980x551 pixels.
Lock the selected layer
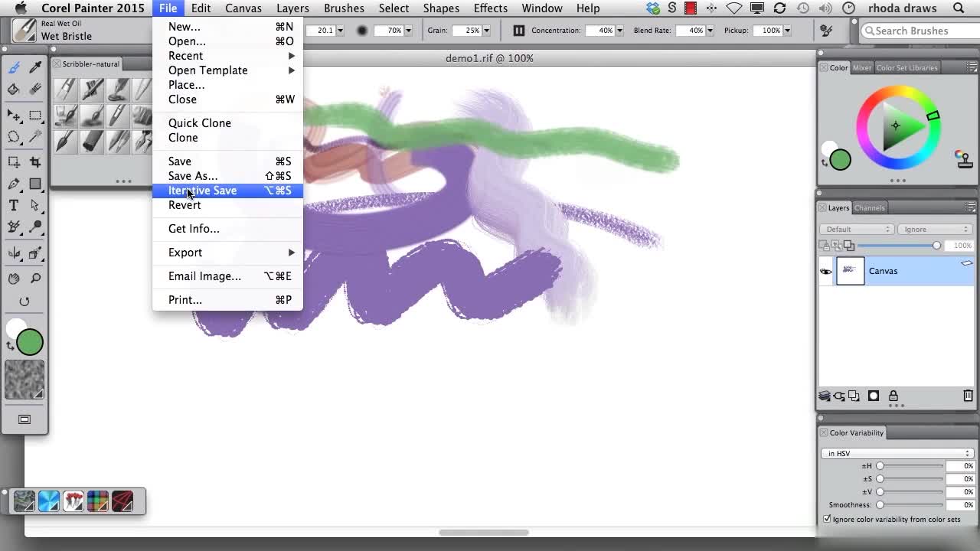click(x=893, y=396)
